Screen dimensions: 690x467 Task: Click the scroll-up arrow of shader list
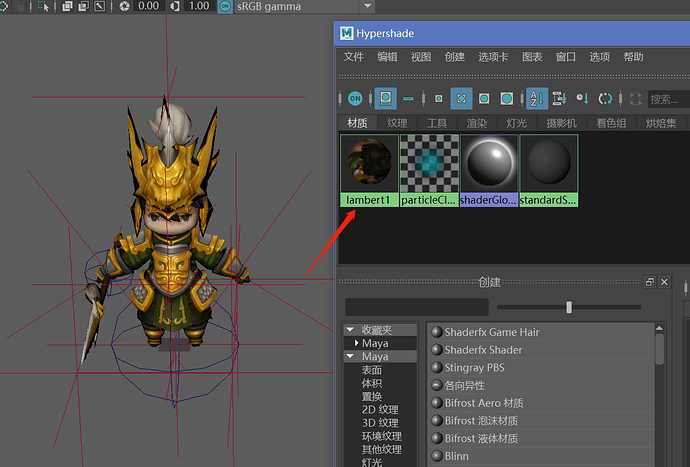pyautogui.click(x=659, y=328)
